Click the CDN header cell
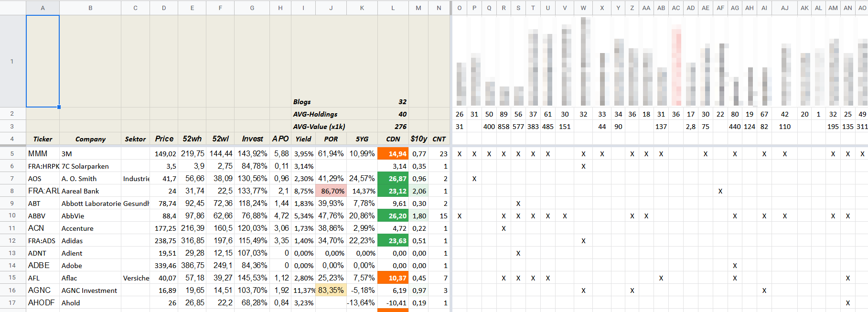 393,139
